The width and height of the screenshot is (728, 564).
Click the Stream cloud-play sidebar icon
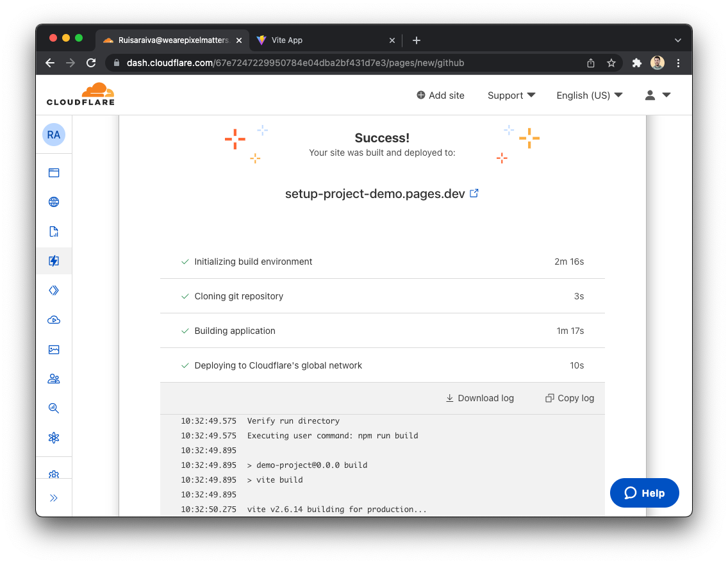[54, 320]
